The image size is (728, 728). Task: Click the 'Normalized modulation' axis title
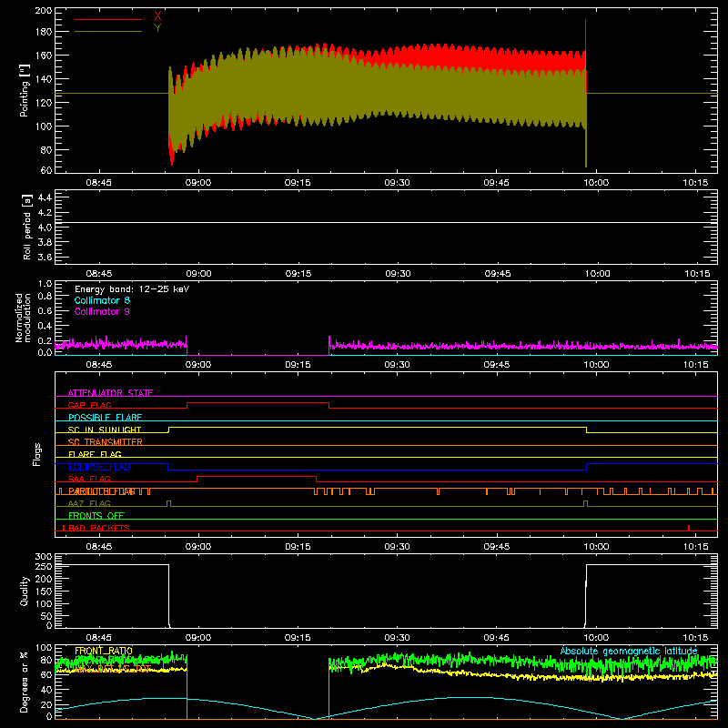(x=22, y=318)
